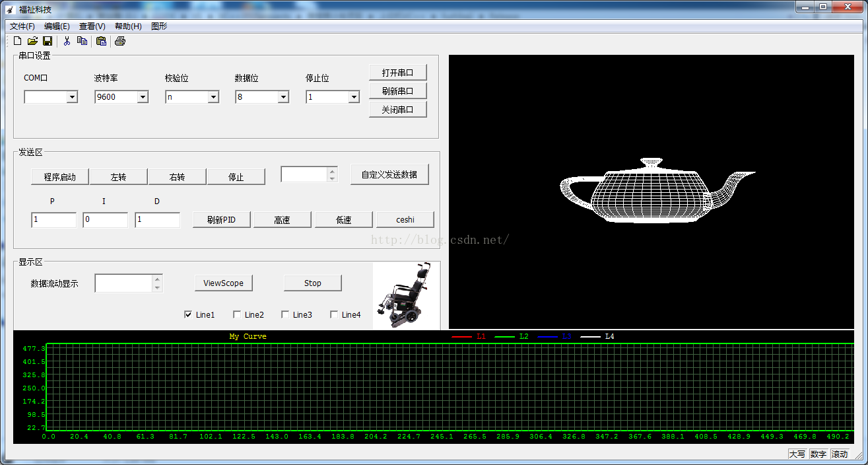Click the application icon in the title bar
Image resolution: width=868 pixels, height=465 pixels.
pos(10,9)
